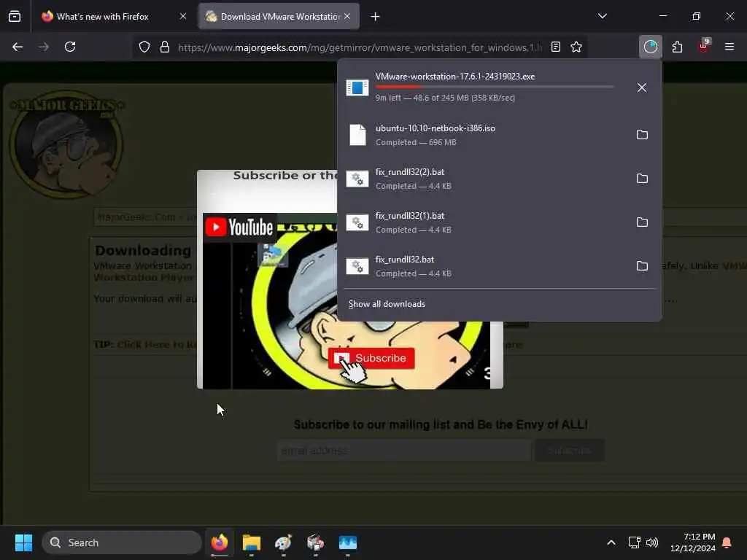Open Firefox from taskbar
The image size is (747, 560).
220,542
